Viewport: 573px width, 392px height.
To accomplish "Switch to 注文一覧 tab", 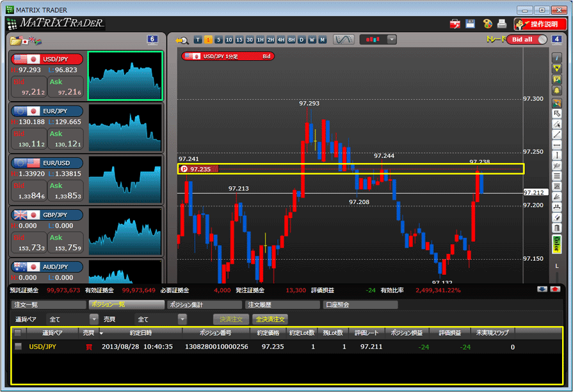I will 49,305.
